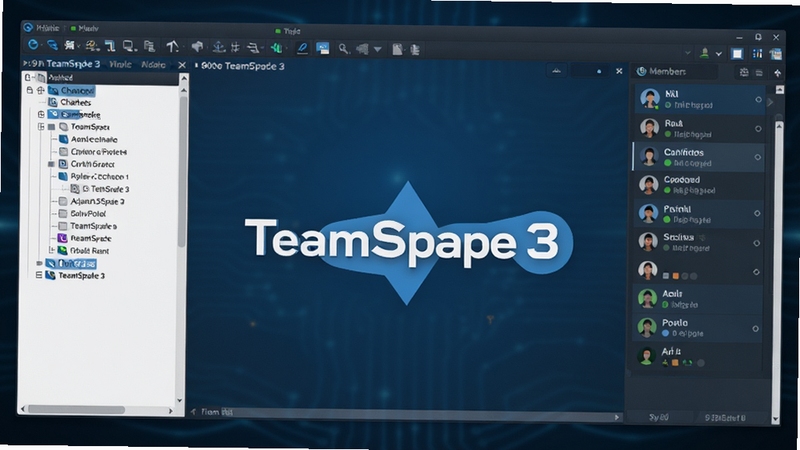
Task: Toggle the circle marker on first member row
Action: click(x=758, y=99)
